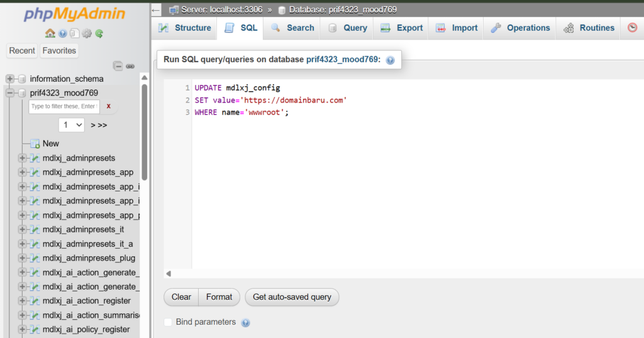Screen dimensions: 644x338
Task: Open the Recent tables button
Action: coord(22,50)
